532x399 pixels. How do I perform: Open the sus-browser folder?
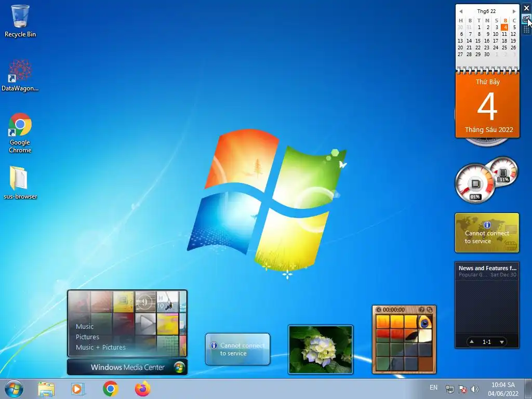tap(20, 182)
